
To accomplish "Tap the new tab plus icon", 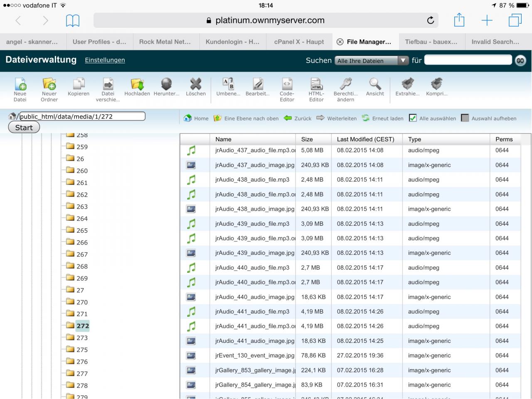I will pos(487,20).
